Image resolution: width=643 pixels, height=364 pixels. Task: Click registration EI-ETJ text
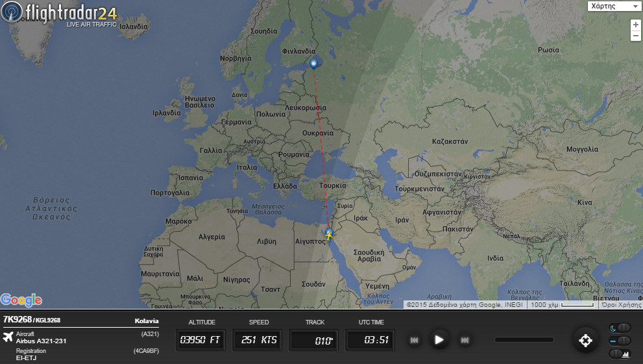pyautogui.click(x=26, y=358)
